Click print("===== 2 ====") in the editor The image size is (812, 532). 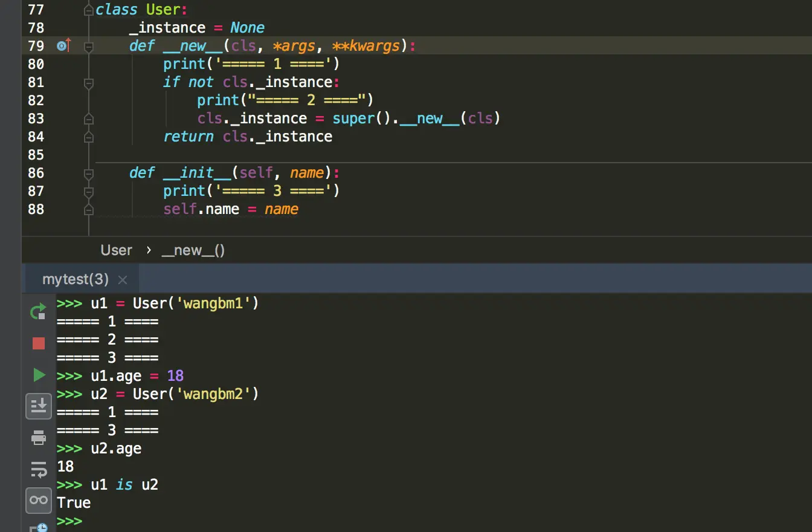285,100
